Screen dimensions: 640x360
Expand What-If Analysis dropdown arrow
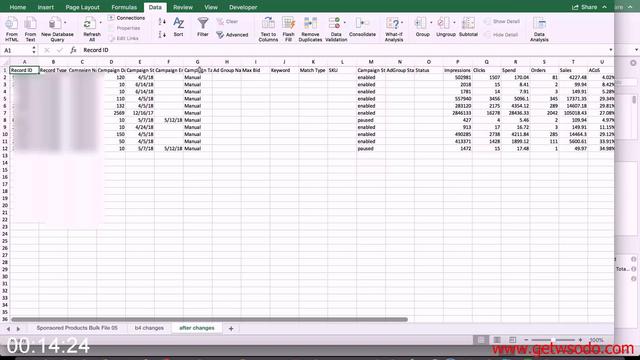tap(402, 23)
